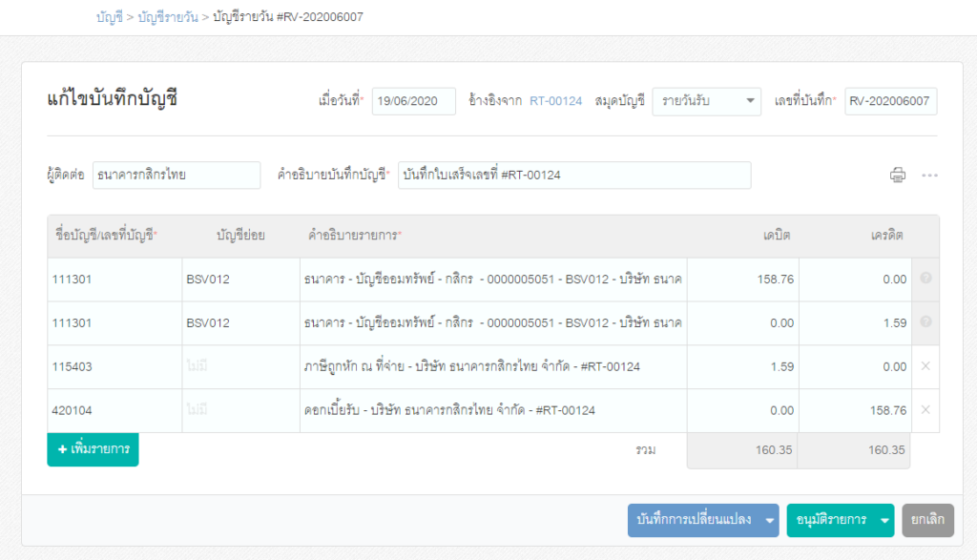This screenshot has height=560, width=977.
Task: Click debit value 1.59 in 115403 row
Action: click(742, 367)
